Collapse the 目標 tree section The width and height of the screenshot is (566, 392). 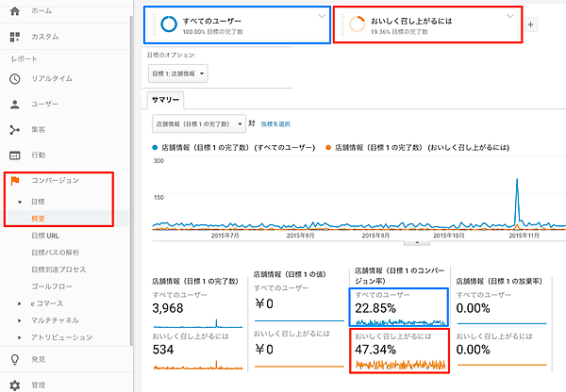point(21,202)
